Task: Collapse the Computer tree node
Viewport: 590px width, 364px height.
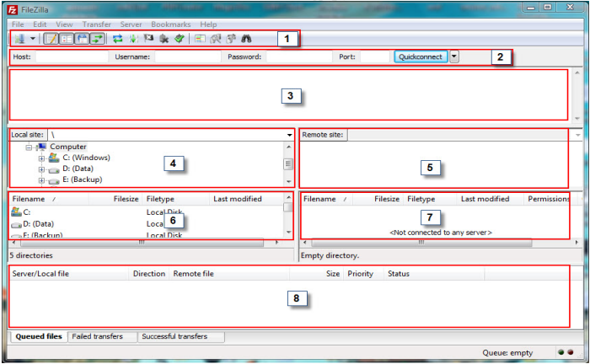Action: point(29,147)
